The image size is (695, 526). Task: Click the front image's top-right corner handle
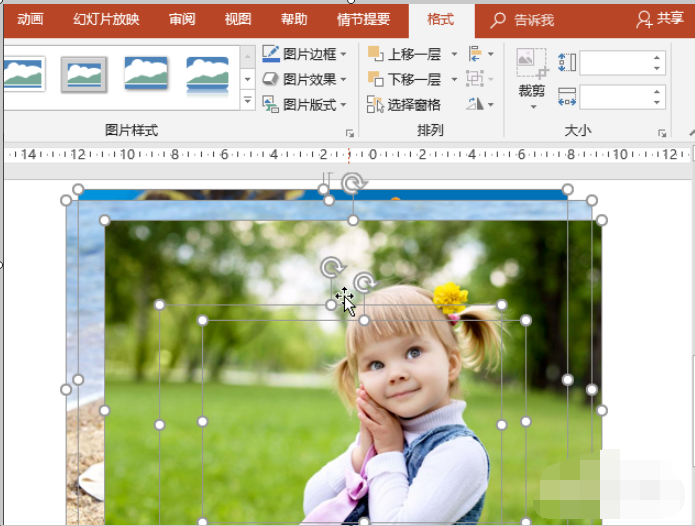click(x=601, y=220)
